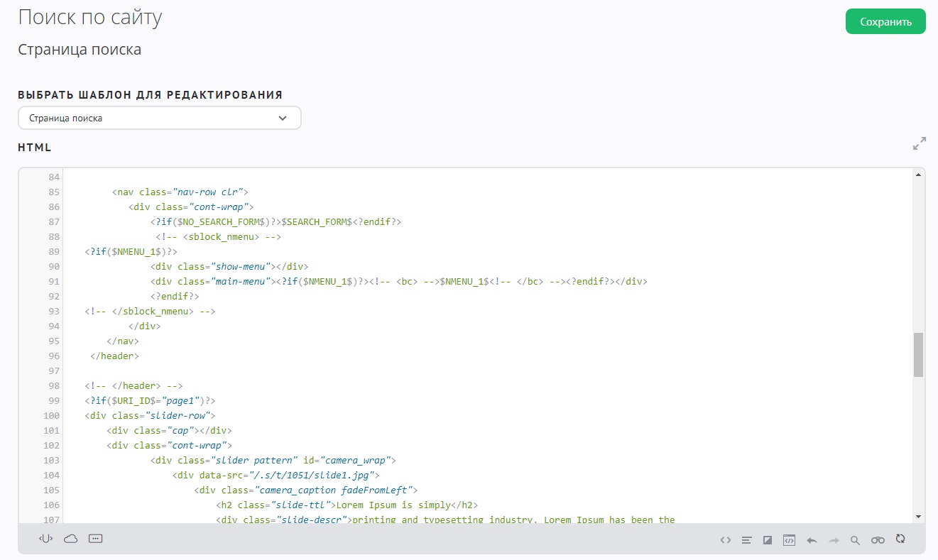The image size is (938, 560).
Task: Click the $SEARCH_FORM$ text on line 87
Action: pyautogui.click(x=316, y=221)
